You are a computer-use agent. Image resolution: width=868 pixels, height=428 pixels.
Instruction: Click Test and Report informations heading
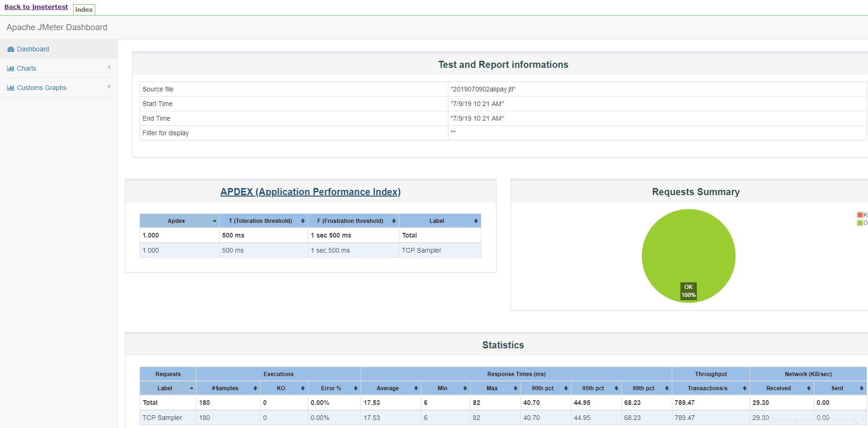(x=503, y=65)
